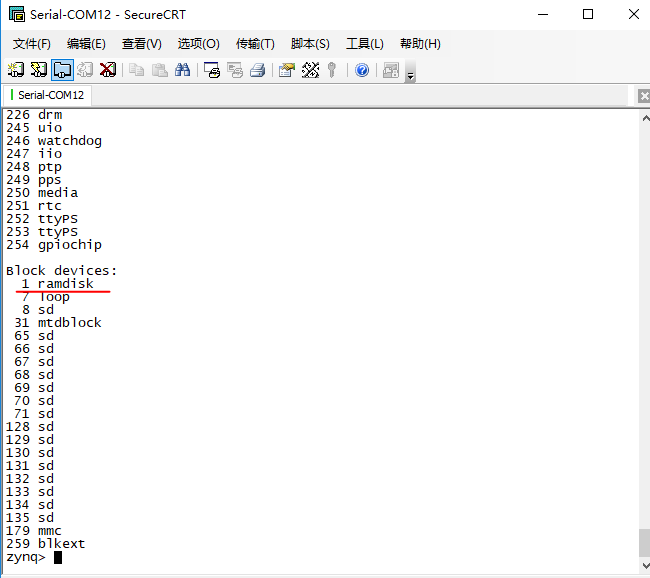Screen dimensions: 650x578
Task: Click the Disconnect session icon
Action: 108,70
